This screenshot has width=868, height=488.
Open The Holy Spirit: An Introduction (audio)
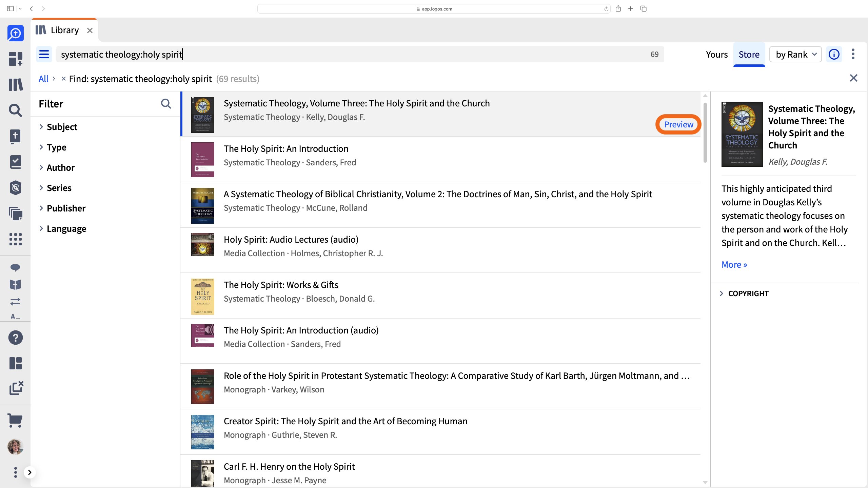click(x=440, y=341)
